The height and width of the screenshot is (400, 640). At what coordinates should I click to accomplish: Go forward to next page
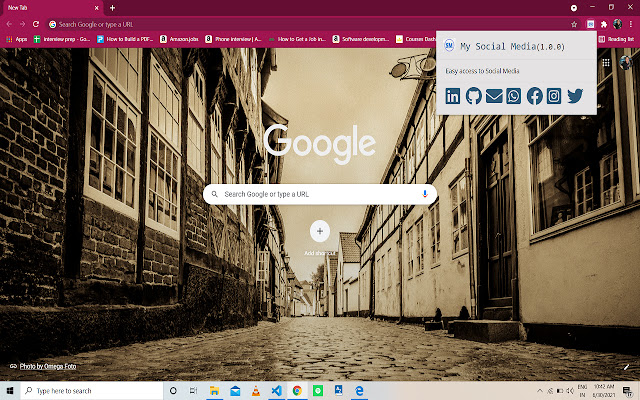click(22, 24)
